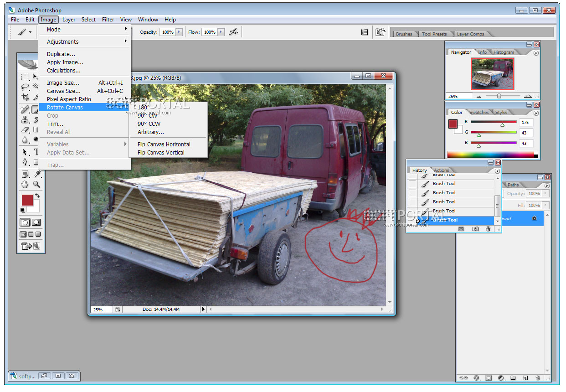Choose Image Size from Image menu
Viewport: 566px width, 392px height.
(x=85, y=83)
